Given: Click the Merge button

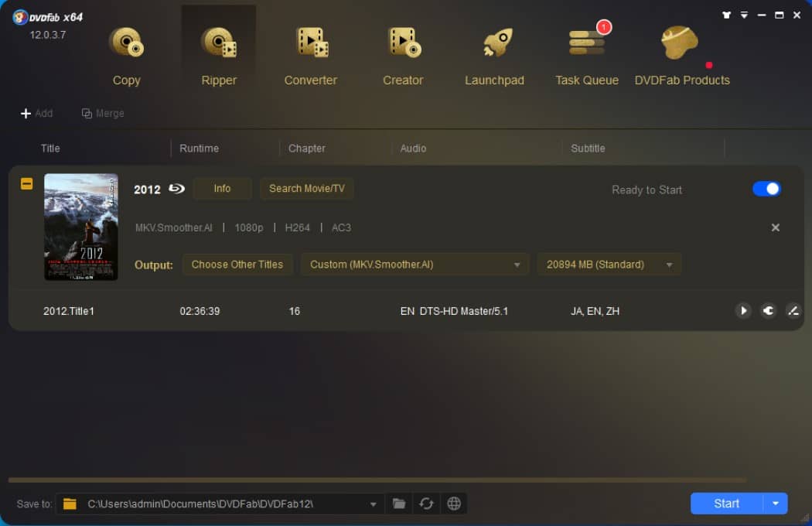Looking at the screenshot, I should pos(103,113).
